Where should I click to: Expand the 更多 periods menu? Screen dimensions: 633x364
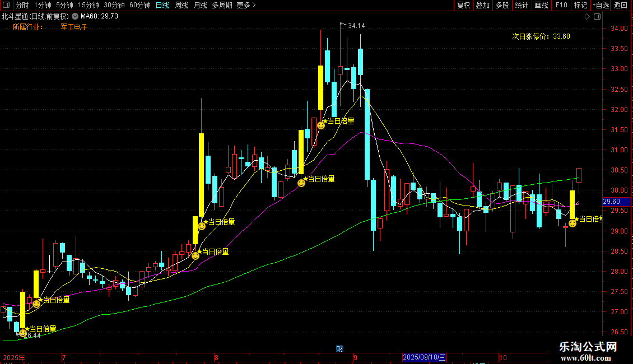point(246,5)
